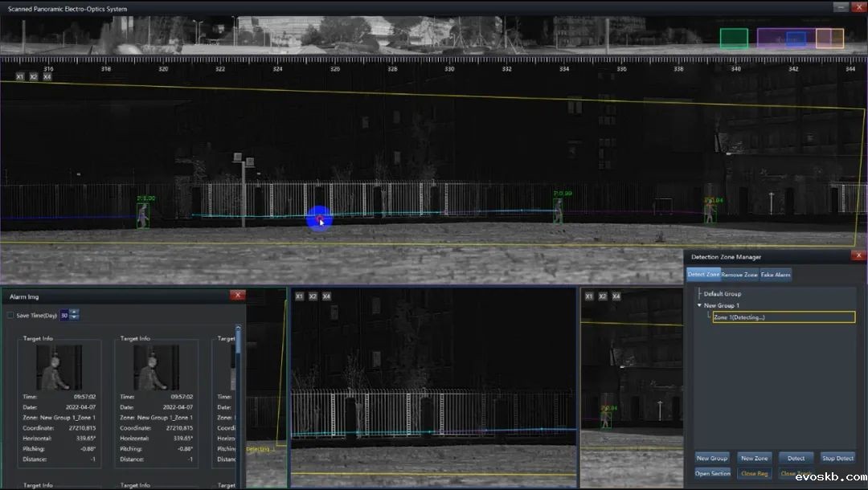Click the blue target marker on fence line
The height and width of the screenshot is (490, 868).
[319, 218]
